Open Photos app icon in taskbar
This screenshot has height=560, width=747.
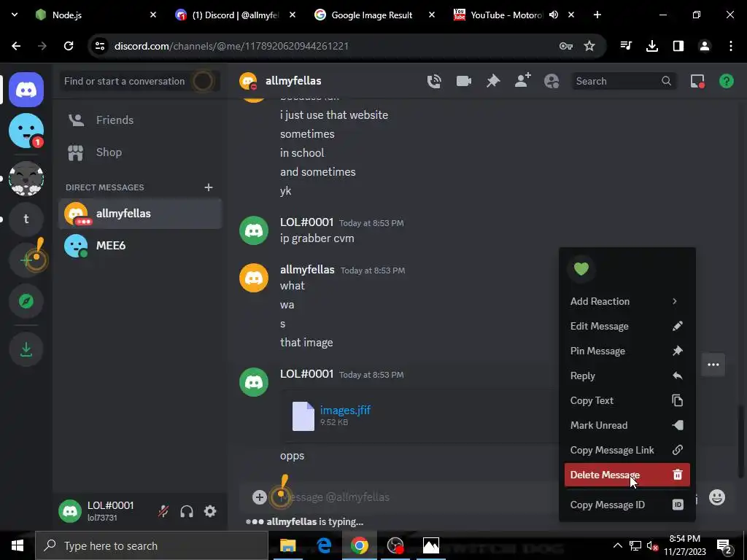click(430, 545)
